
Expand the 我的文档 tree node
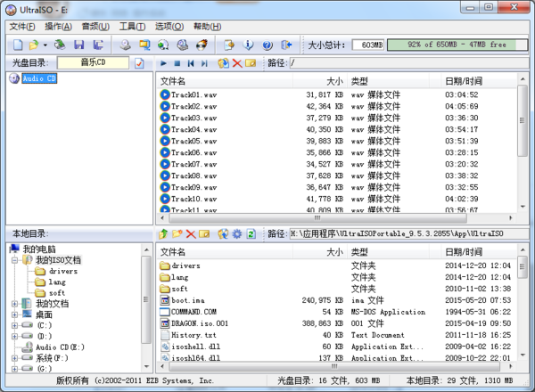pos(14,304)
